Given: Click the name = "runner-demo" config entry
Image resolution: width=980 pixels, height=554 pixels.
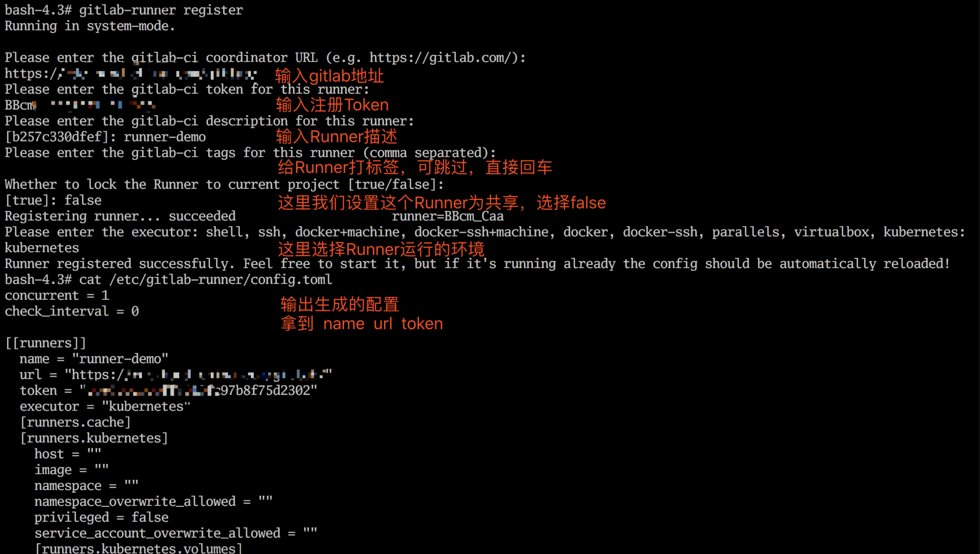Looking at the screenshot, I should click(x=94, y=359).
